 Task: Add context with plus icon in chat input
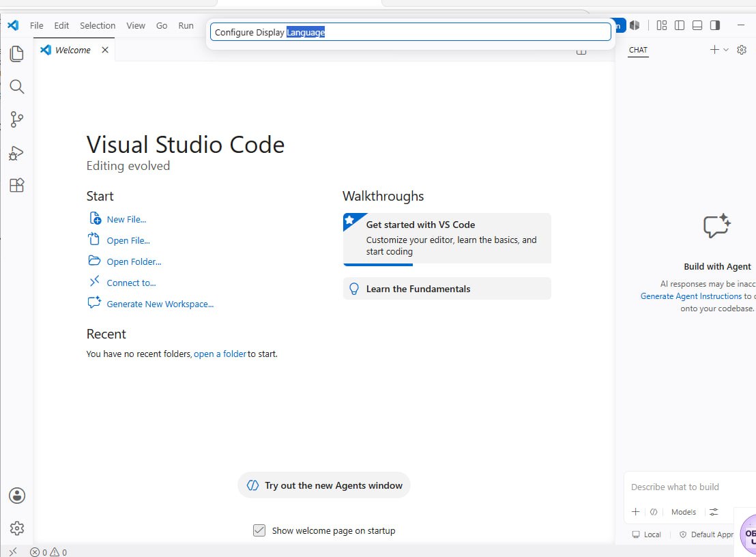pos(635,512)
